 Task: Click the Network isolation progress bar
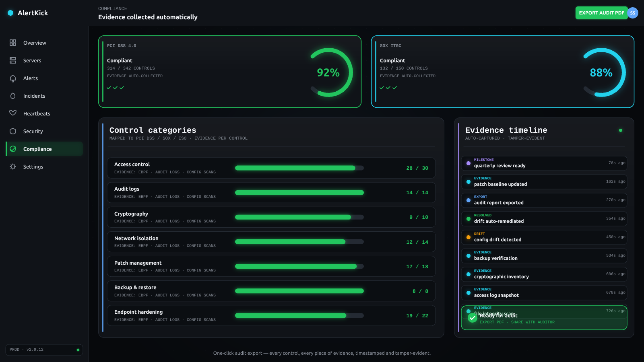point(299,242)
